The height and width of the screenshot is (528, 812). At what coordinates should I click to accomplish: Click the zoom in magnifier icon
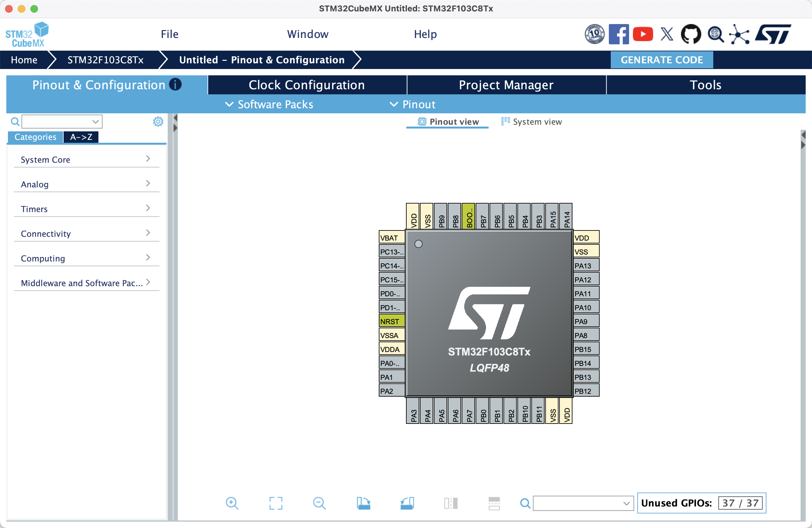232,503
